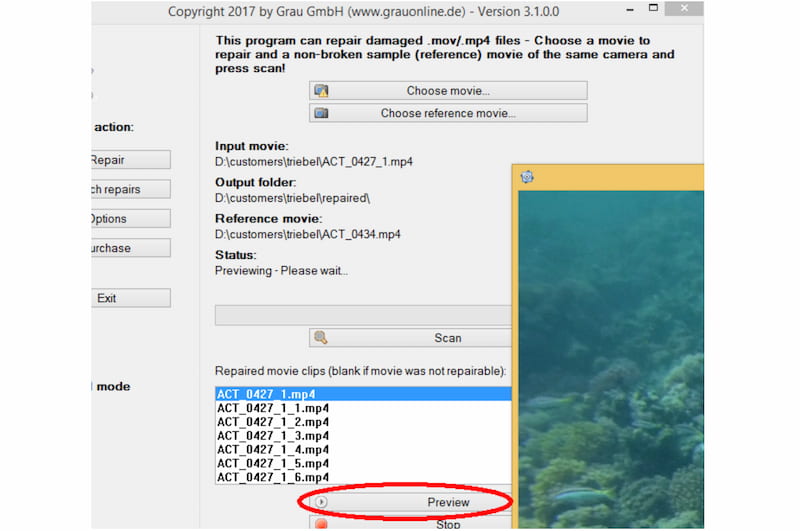This screenshot has width=800, height=531.
Task: Choose ACT_0427_1_2.mp4 from repaired clips
Action: pos(273,422)
